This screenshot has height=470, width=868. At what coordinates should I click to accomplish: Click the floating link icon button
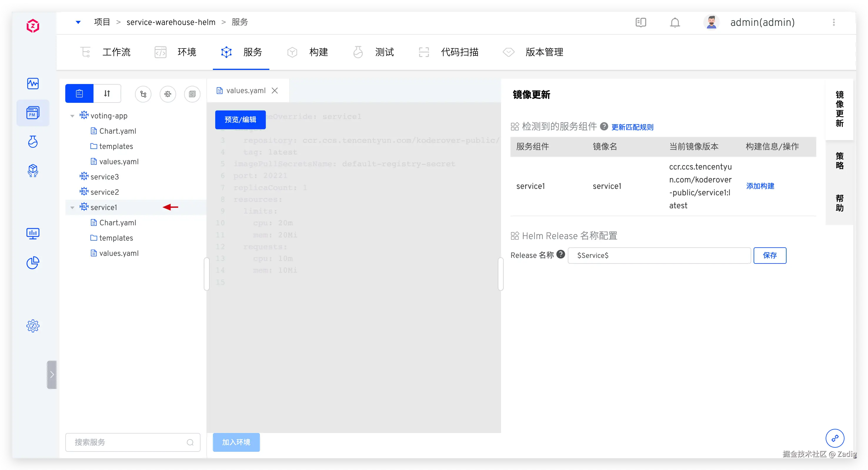pyautogui.click(x=835, y=438)
